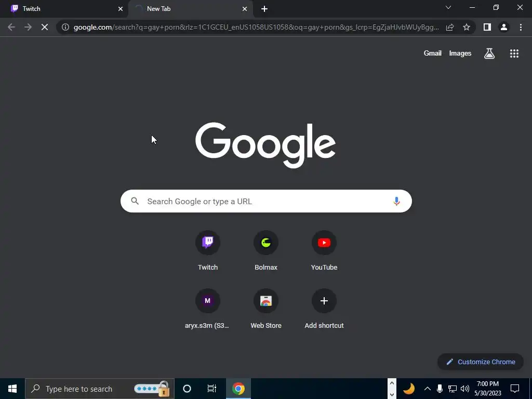Open network settings tray icon
The height and width of the screenshot is (399, 532).
[x=453, y=389]
